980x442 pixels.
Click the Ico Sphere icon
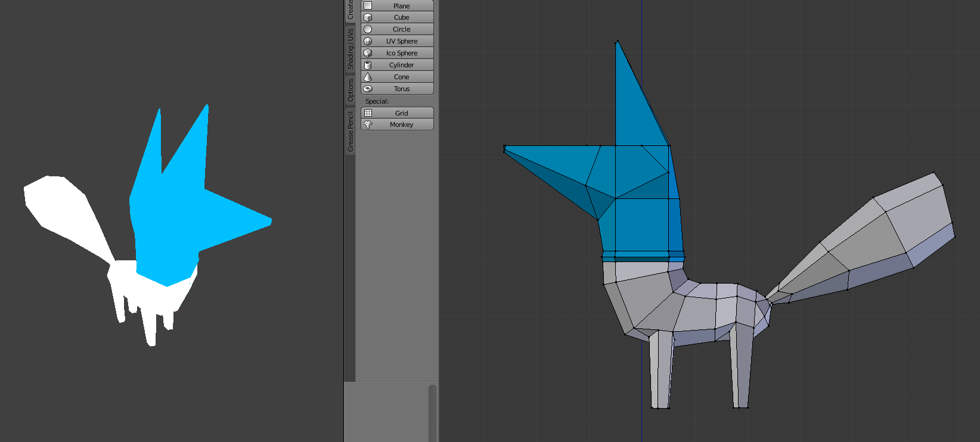tap(368, 53)
